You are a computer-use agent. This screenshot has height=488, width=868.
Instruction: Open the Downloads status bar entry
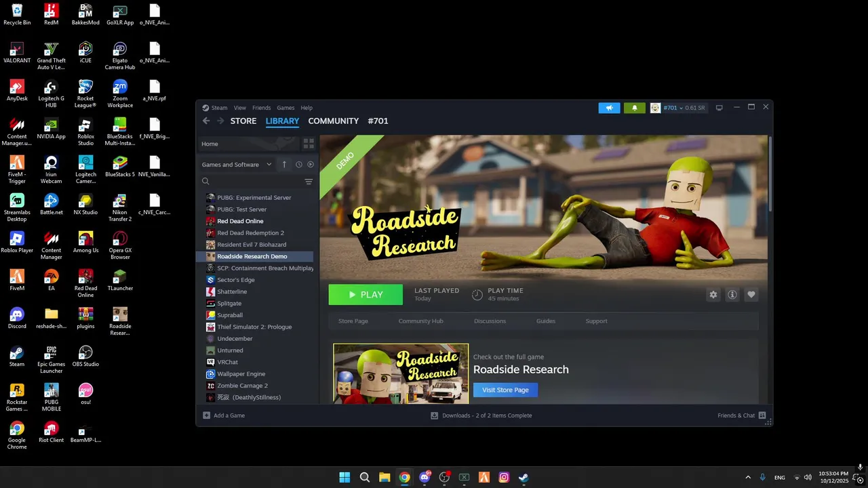click(481, 415)
